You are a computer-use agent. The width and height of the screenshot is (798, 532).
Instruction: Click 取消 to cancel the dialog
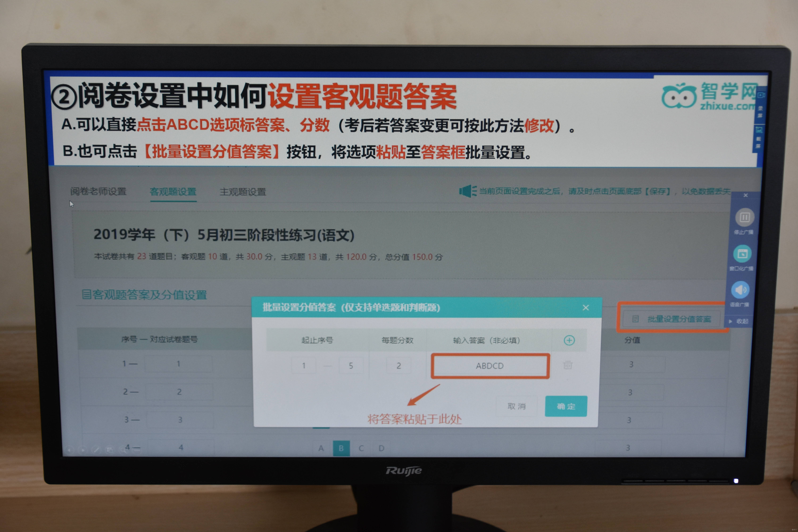point(516,406)
